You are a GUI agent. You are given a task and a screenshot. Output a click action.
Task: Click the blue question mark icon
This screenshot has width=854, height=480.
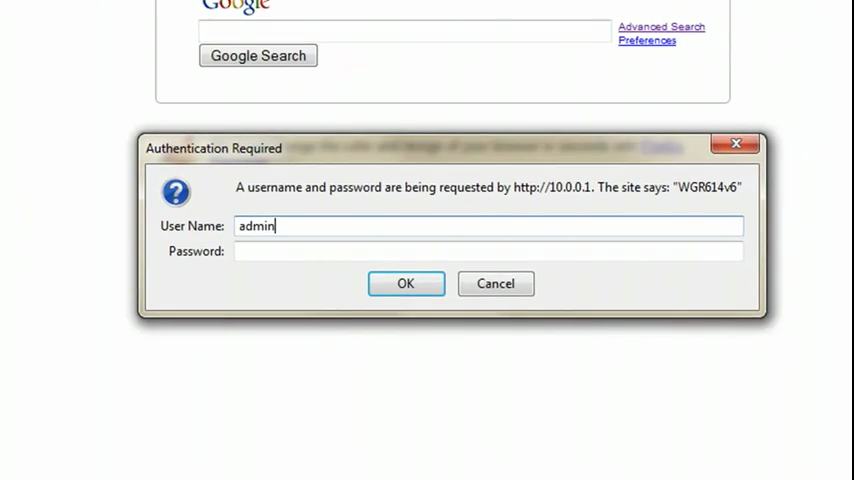click(176, 192)
